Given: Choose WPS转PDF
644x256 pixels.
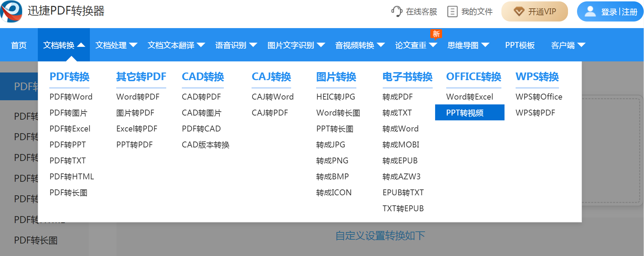Looking at the screenshot, I should [x=535, y=113].
